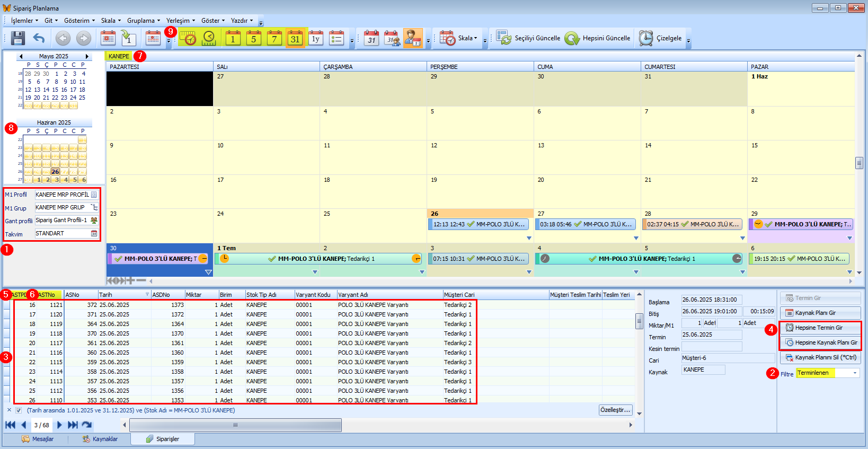Switch to the Mesajlar tab
Image resolution: width=868 pixels, height=449 pixels.
coord(38,439)
